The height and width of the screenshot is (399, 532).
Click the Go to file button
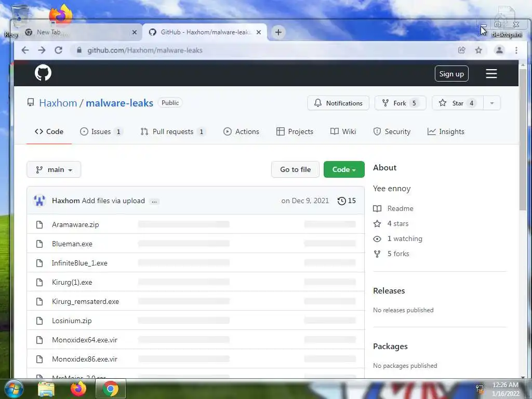coord(295,170)
